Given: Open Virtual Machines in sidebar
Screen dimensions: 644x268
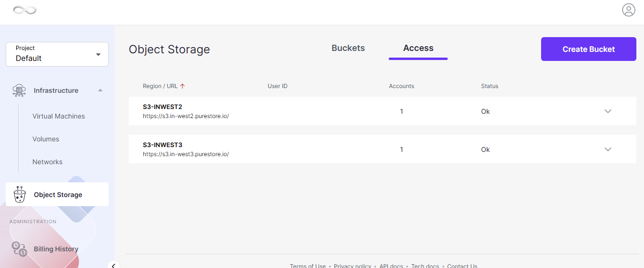Looking at the screenshot, I should (59, 116).
